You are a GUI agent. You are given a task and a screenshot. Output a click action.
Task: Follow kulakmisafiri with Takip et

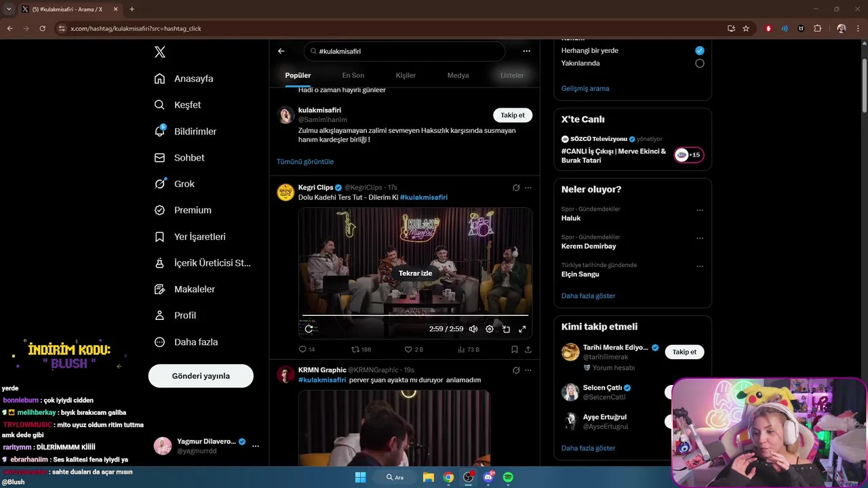point(513,115)
